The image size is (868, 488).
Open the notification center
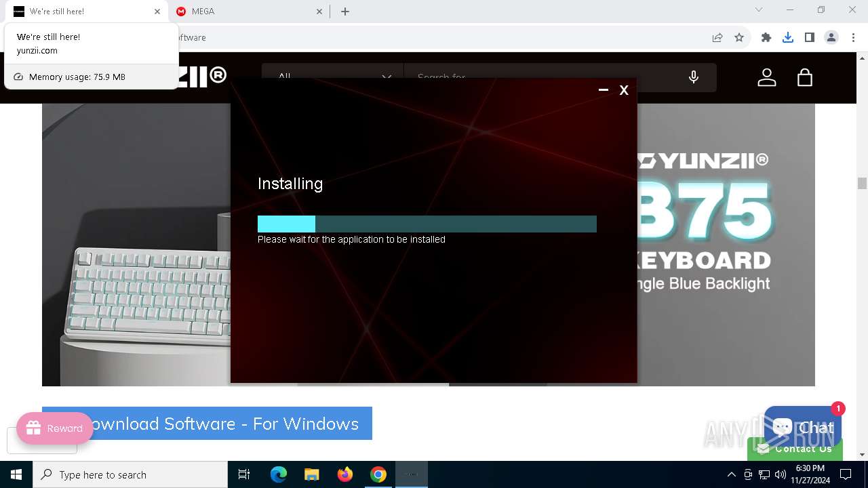pos(846,474)
